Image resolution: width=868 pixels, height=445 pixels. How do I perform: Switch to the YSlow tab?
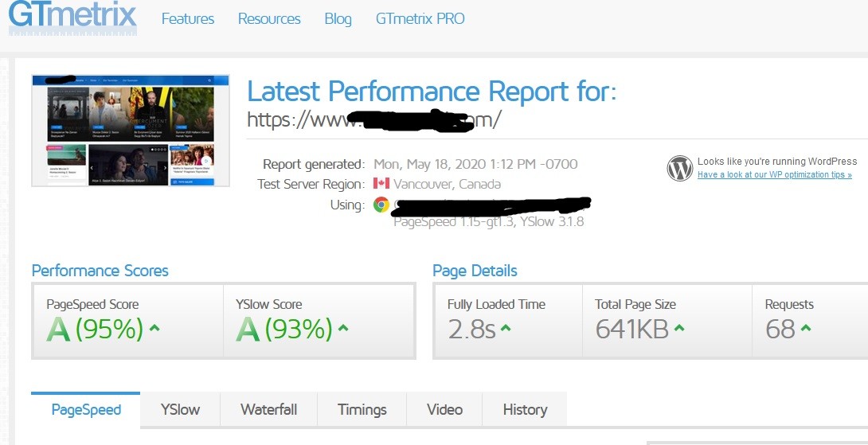[181, 410]
